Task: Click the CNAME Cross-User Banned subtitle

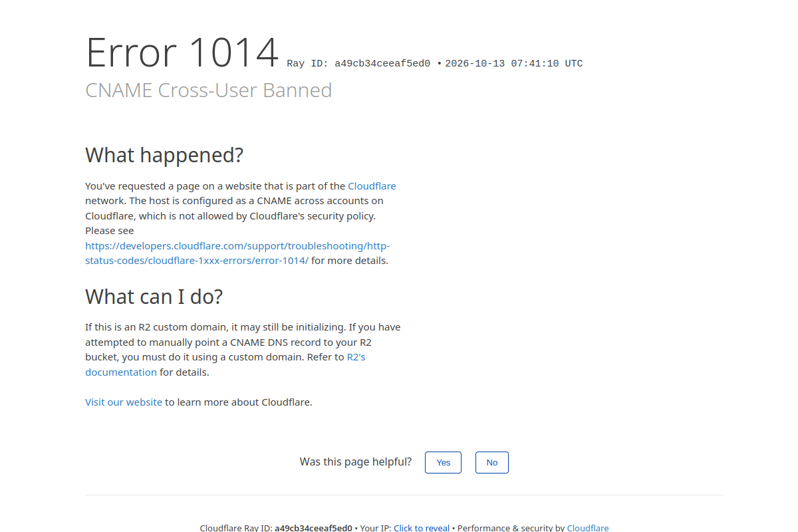Action: pyautogui.click(x=209, y=90)
